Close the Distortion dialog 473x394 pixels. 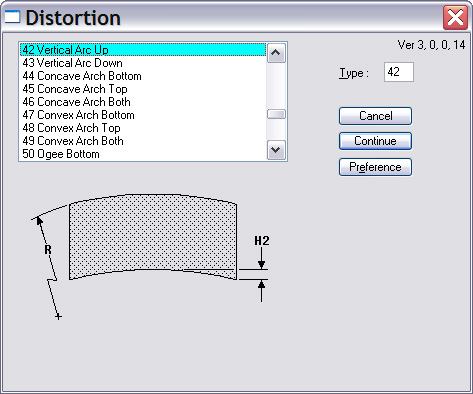coord(455,17)
